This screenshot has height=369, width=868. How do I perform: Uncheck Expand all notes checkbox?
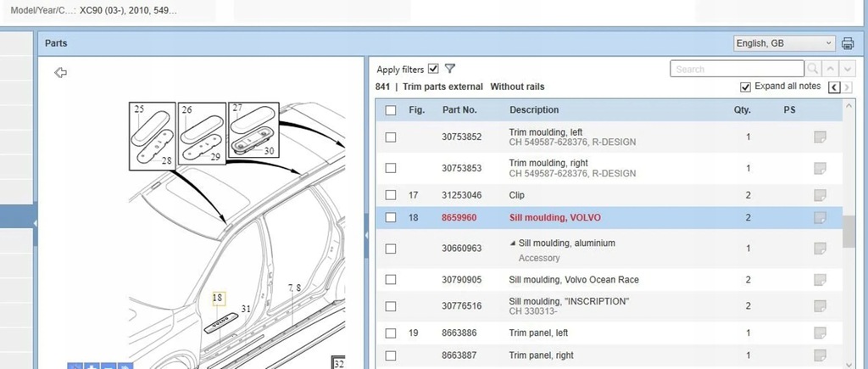[x=746, y=87]
